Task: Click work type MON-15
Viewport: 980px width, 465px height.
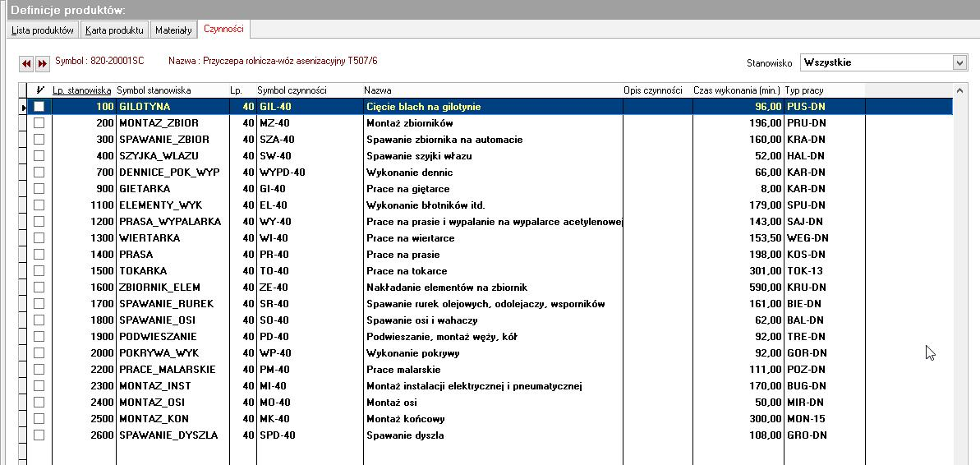Action: coord(806,419)
